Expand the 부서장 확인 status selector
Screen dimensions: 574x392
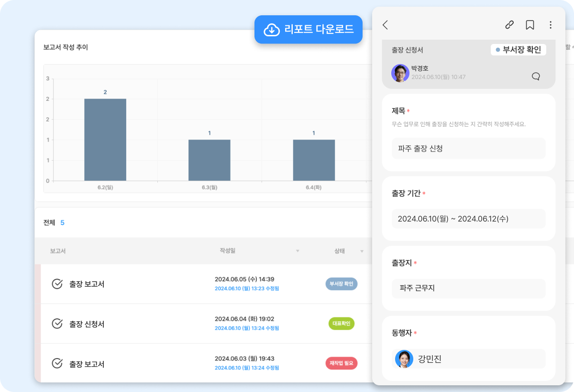[x=519, y=49]
